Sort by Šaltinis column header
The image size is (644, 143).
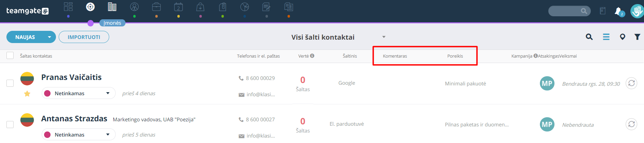350,56
